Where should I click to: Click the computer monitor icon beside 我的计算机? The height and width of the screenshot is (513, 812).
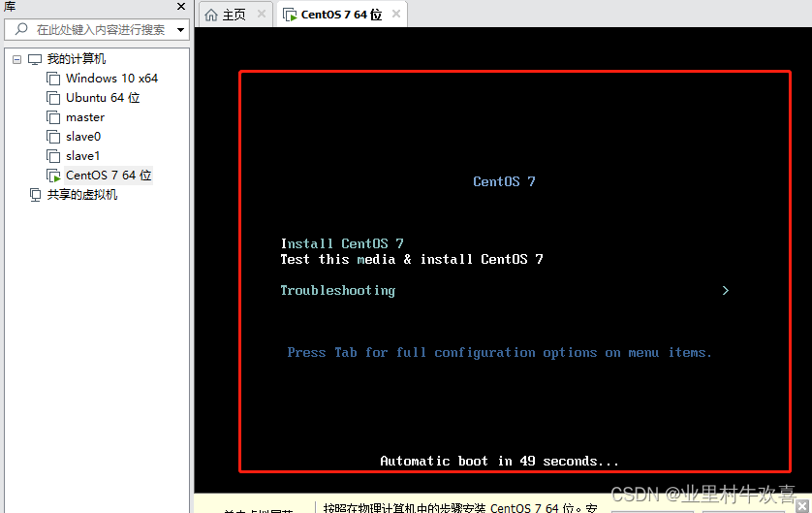point(35,59)
